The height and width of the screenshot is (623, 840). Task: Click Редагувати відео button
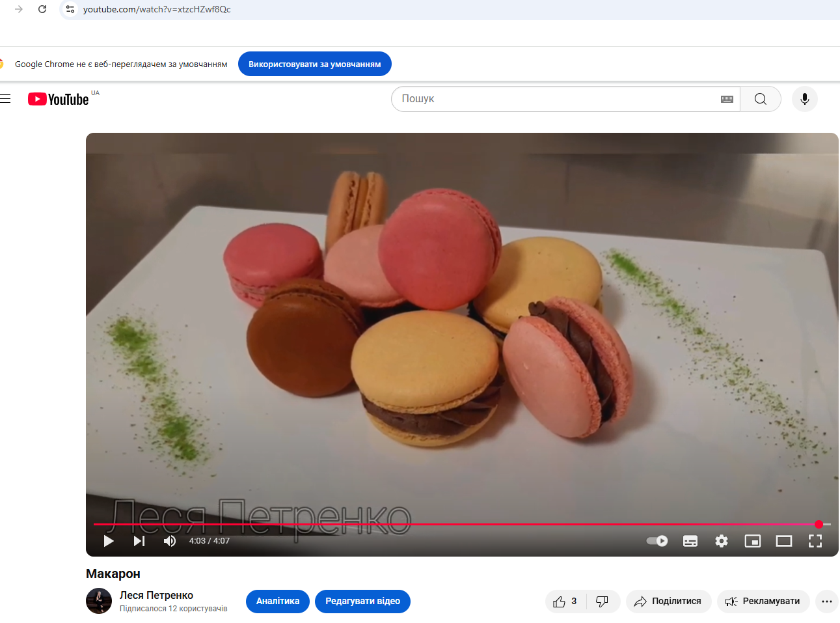[x=362, y=601]
